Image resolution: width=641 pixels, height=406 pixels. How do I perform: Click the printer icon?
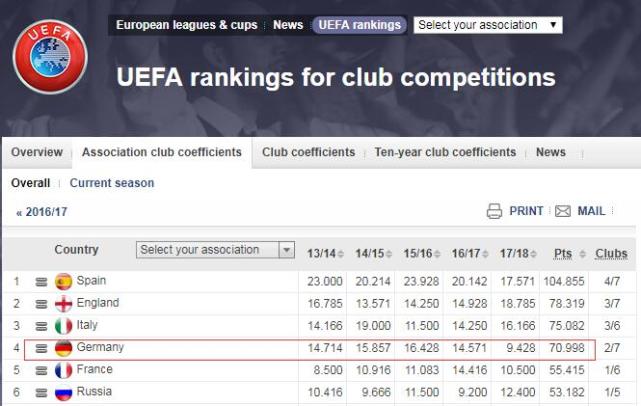pos(494,211)
